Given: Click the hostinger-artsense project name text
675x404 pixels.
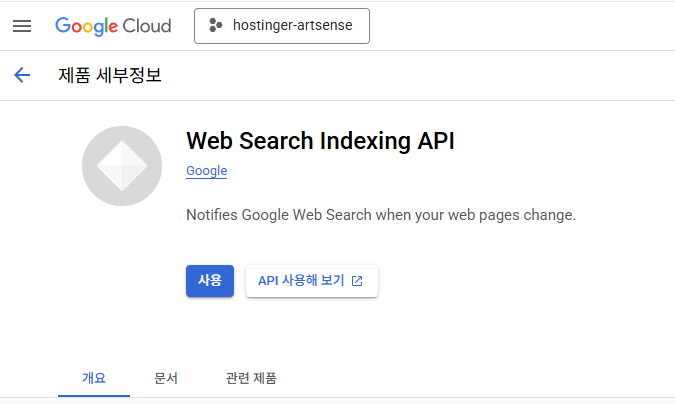Looking at the screenshot, I should (x=293, y=25).
